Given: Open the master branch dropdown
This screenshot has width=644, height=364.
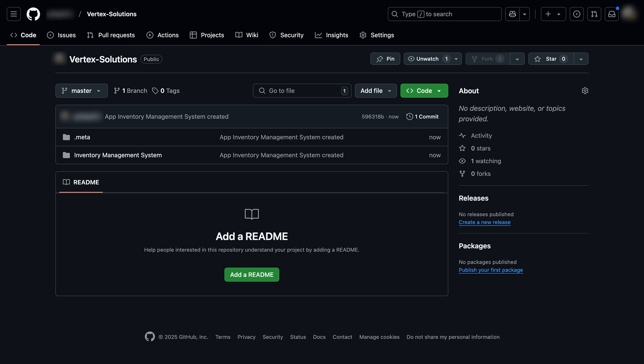Looking at the screenshot, I should (x=81, y=91).
